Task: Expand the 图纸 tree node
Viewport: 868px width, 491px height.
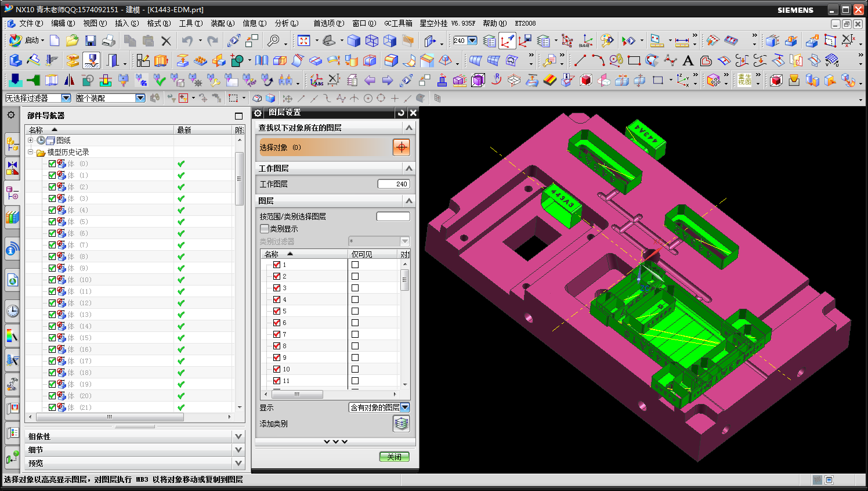Action: pos(31,140)
